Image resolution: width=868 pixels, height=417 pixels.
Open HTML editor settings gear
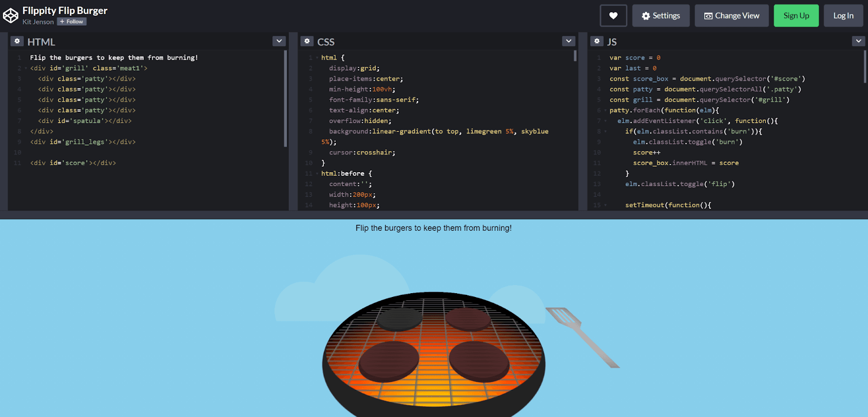(17, 41)
